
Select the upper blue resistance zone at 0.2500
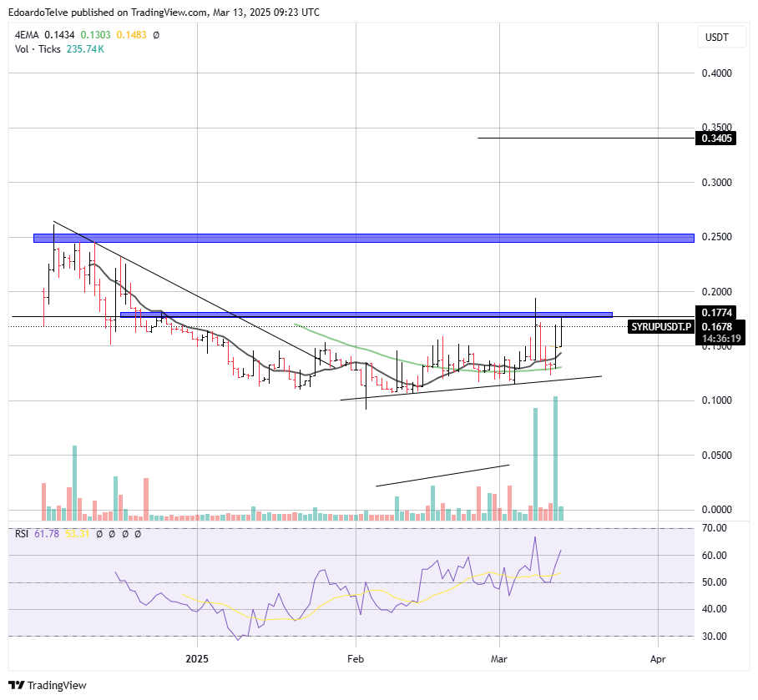pos(363,238)
